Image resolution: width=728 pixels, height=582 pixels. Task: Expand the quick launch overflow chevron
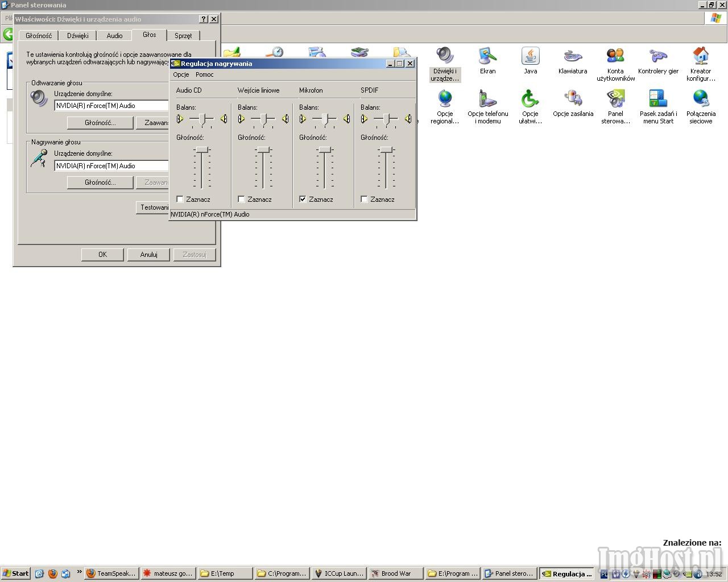[79, 572]
